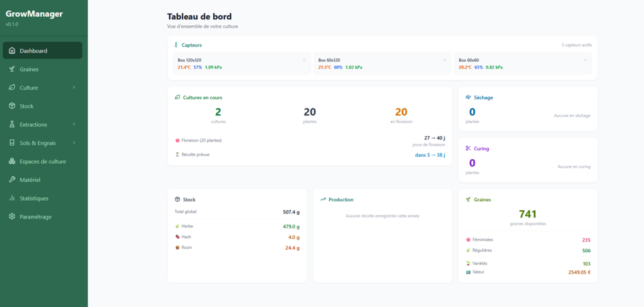Expand the Sols & Engrais submenu chevron

tap(74, 143)
